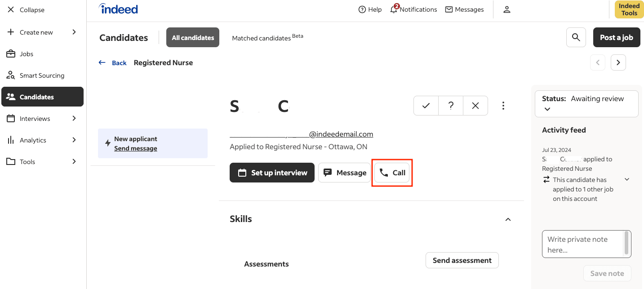Expand the Create new submenu
This screenshot has height=289, width=644.
tap(42, 32)
